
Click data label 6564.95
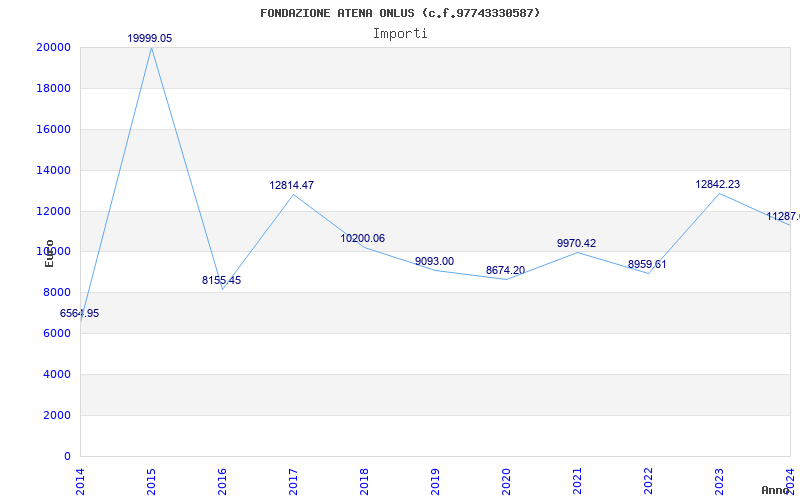pos(80,313)
